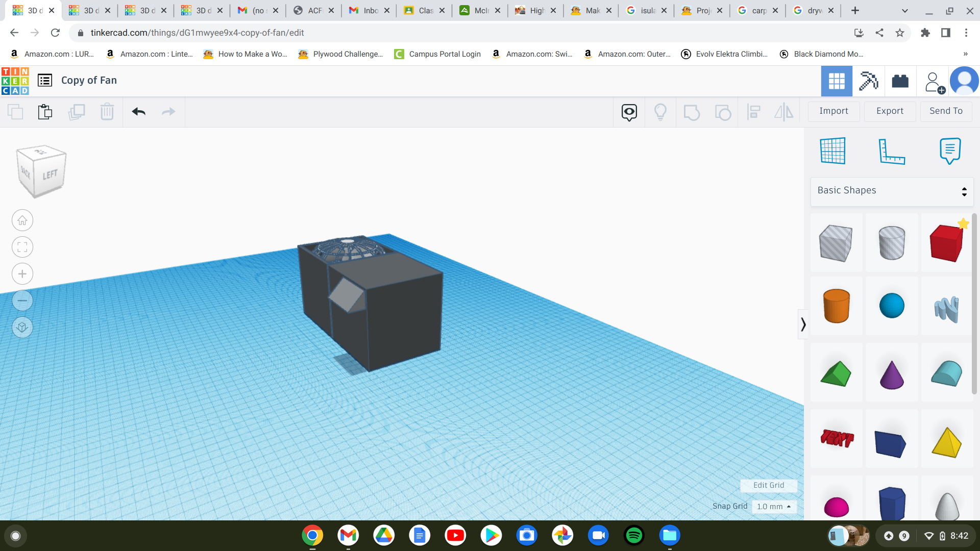Click the Copy of Fan design title
Screen dimensions: 980x551
pos(89,81)
